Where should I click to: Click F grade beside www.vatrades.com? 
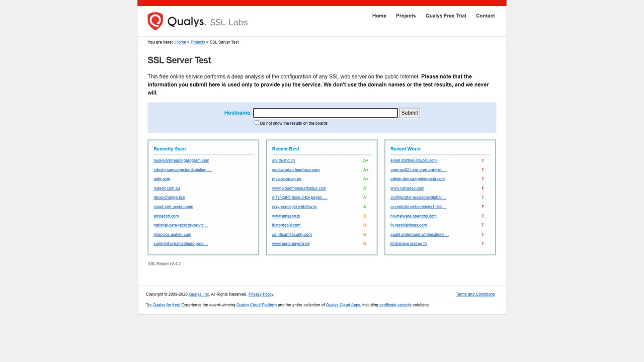482,189
